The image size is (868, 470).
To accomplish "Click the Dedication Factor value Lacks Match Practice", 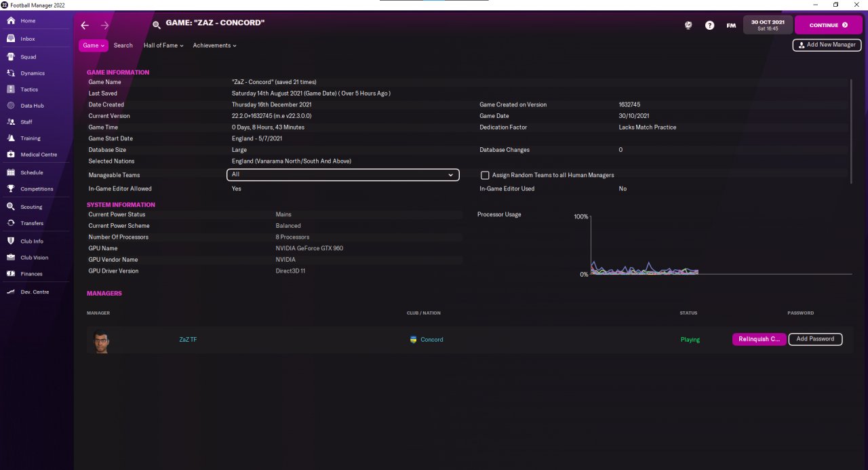I will click(648, 128).
